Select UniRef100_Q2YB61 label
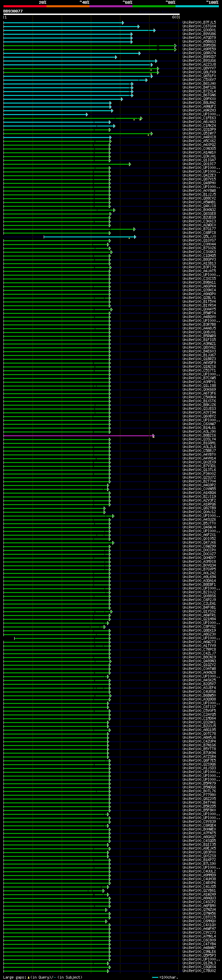The image size is (222, 980). [199, 891]
